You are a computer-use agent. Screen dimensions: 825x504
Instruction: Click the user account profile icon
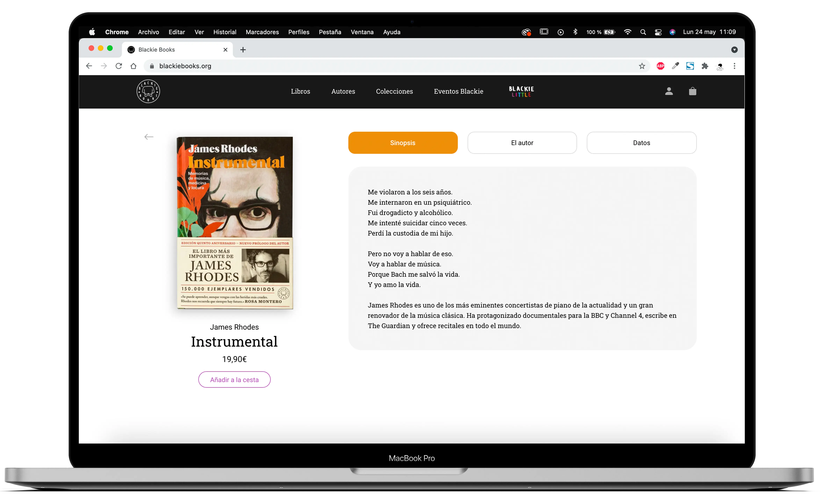(x=669, y=91)
